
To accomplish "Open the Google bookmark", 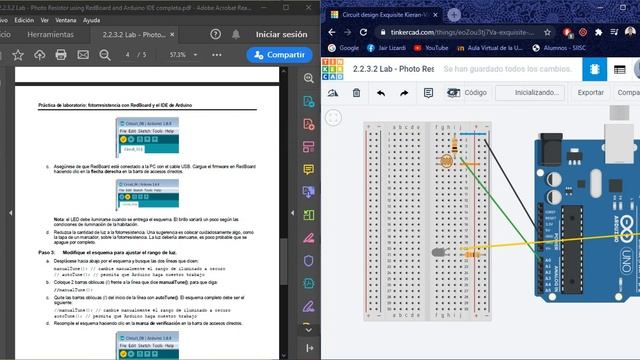I will coord(344,48).
